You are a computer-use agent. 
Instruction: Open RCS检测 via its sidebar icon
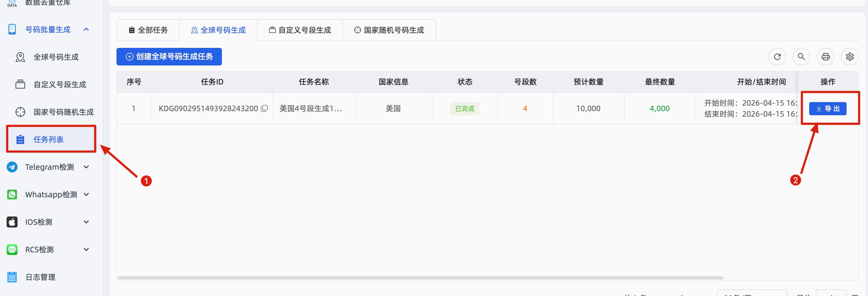click(x=12, y=250)
